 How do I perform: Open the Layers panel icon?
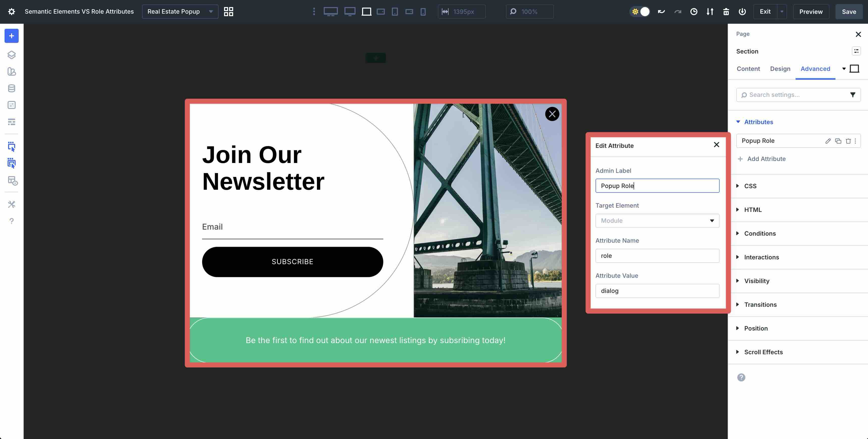coord(11,54)
